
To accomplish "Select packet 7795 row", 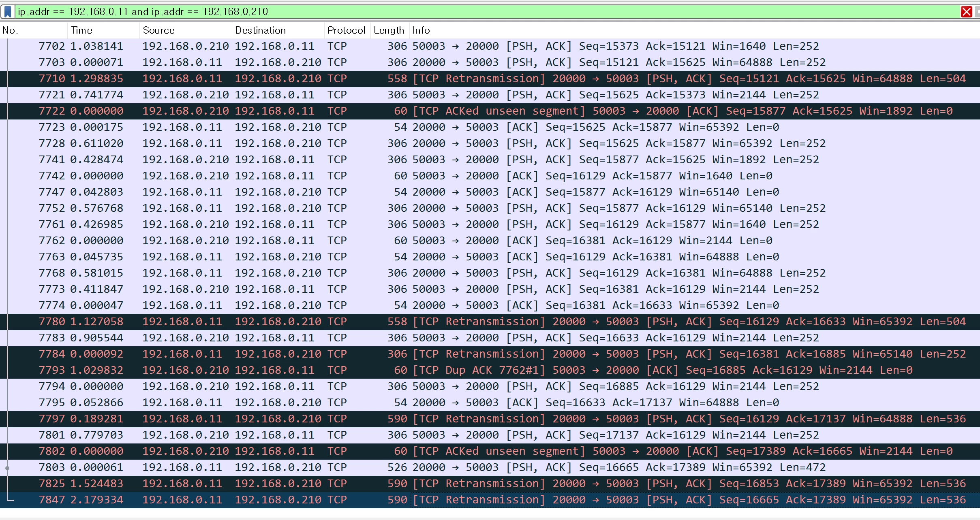I will 490,403.
